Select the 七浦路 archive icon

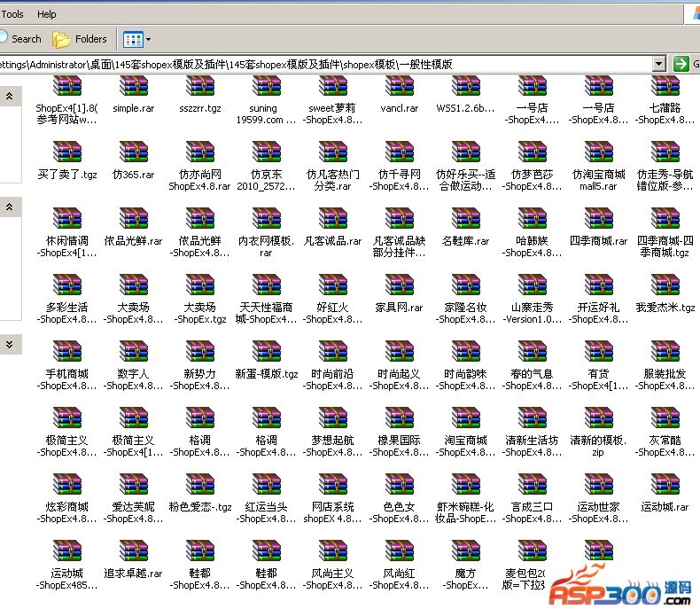665,86
